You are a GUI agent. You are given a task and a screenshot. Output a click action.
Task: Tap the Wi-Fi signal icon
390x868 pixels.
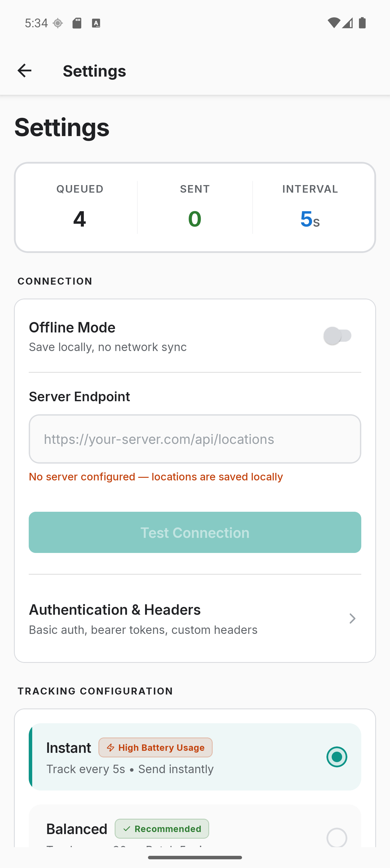click(x=333, y=23)
